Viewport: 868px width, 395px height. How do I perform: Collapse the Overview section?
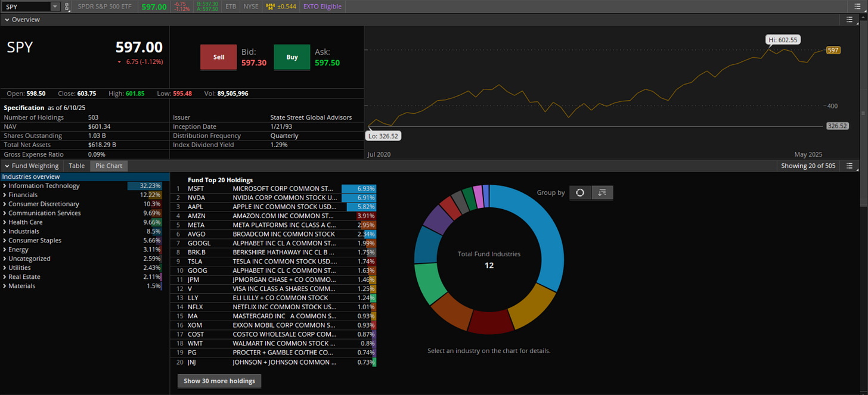click(7, 20)
